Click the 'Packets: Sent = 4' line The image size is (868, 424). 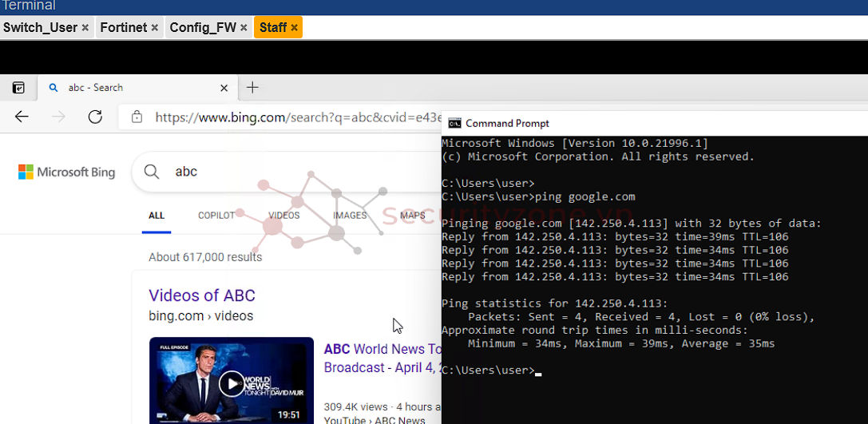pyautogui.click(x=641, y=317)
